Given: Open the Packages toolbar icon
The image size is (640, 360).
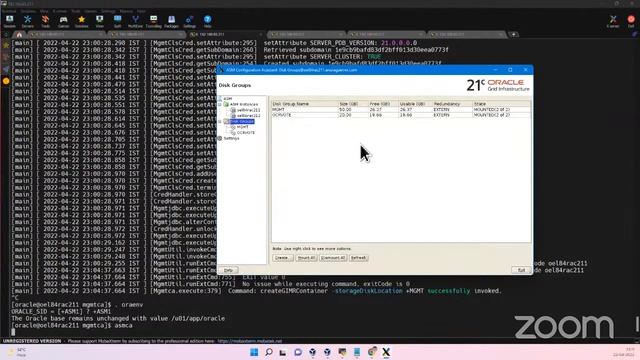Looking at the screenshot, I should coord(171,21).
